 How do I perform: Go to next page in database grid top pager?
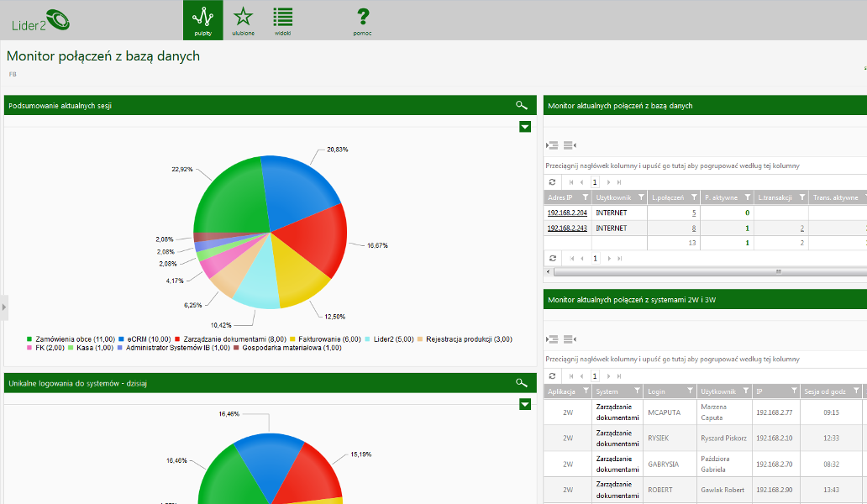tap(608, 181)
